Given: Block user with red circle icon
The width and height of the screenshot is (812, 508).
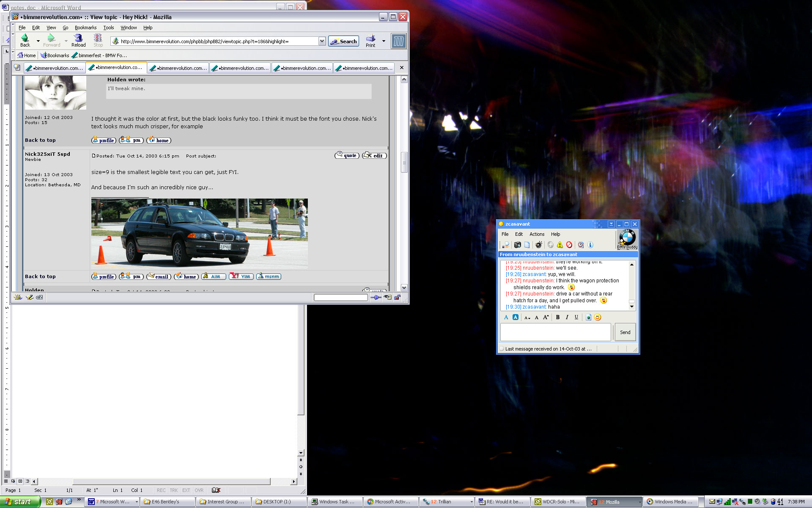Looking at the screenshot, I should pos(569,245).
